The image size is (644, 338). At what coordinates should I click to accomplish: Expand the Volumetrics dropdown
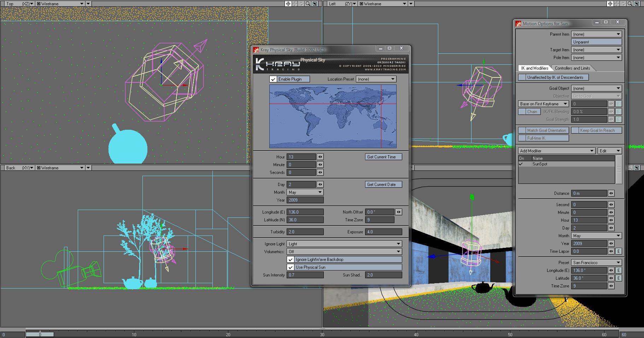344,252
